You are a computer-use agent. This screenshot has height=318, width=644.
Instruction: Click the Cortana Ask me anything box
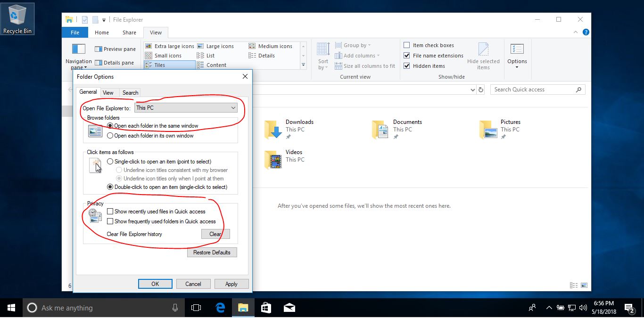click(103, 308)
